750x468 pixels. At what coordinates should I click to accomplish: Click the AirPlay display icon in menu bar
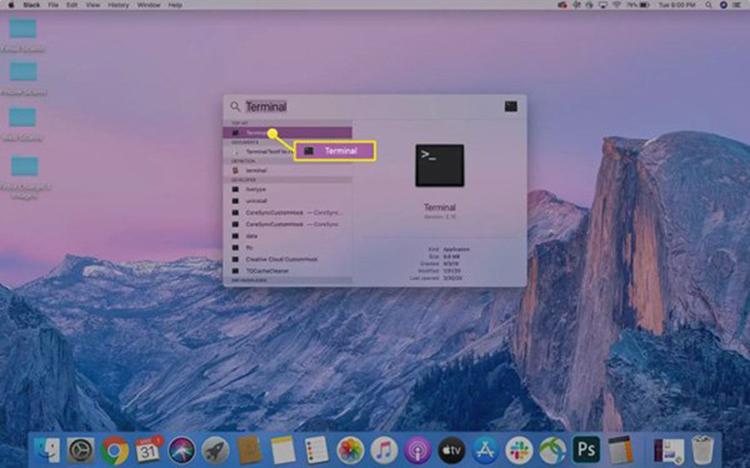pyautogui.click(x=603, y=5)
